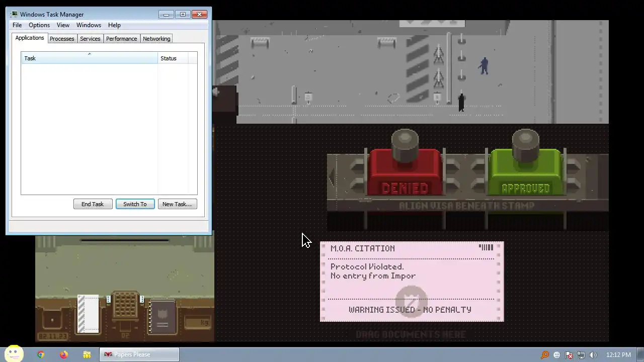This screenshot has width=644, height=362.
Task: Open the Options menu in Task Manager
Action: click(x=39, y=25)
